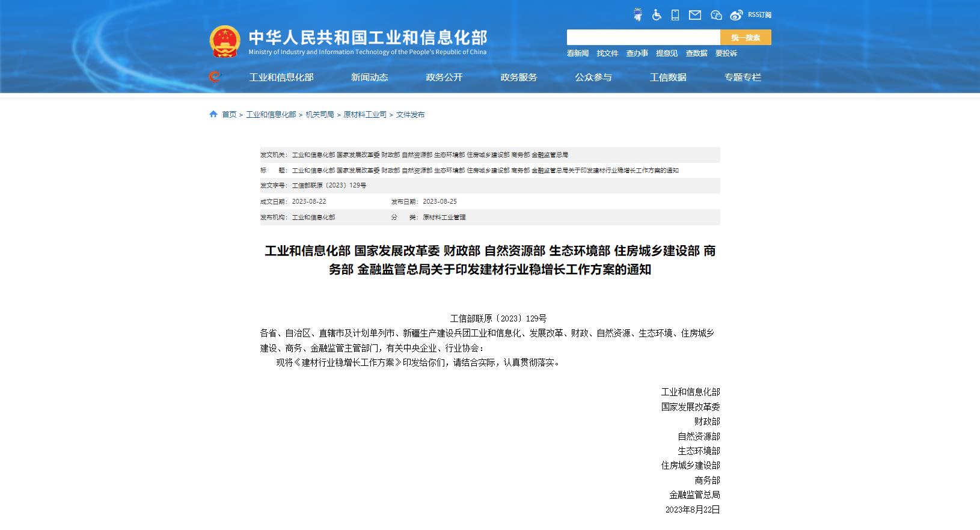This screenshot has height=530, width=980.
Task: Click the 分类 value 原材料工业管理
Action: pos(444,218)
